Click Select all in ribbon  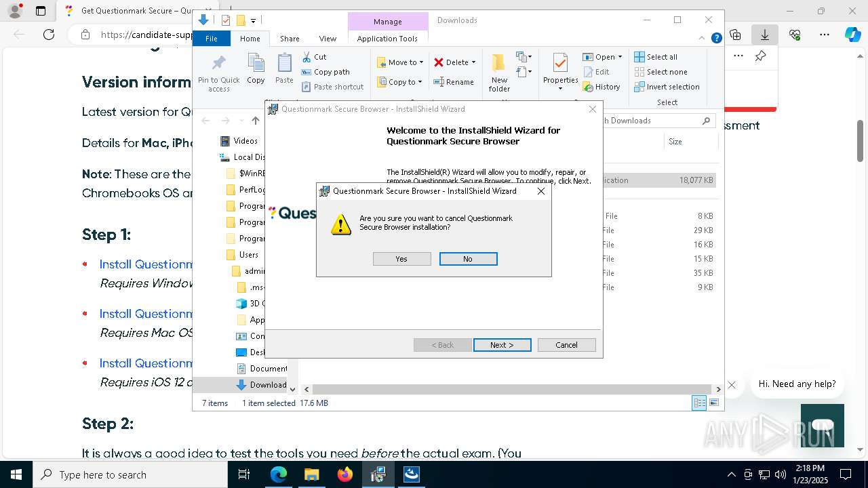click(x=656, y=57)
